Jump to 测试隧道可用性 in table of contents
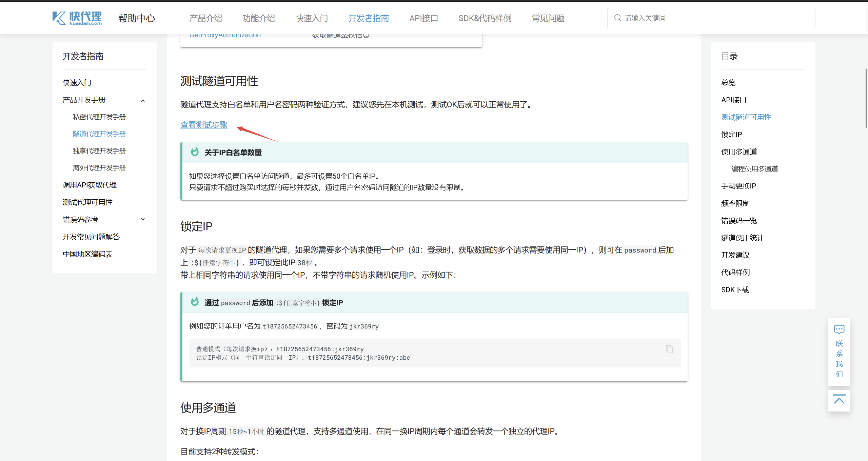This screenshot has height=461, width=868. [746, 117]
